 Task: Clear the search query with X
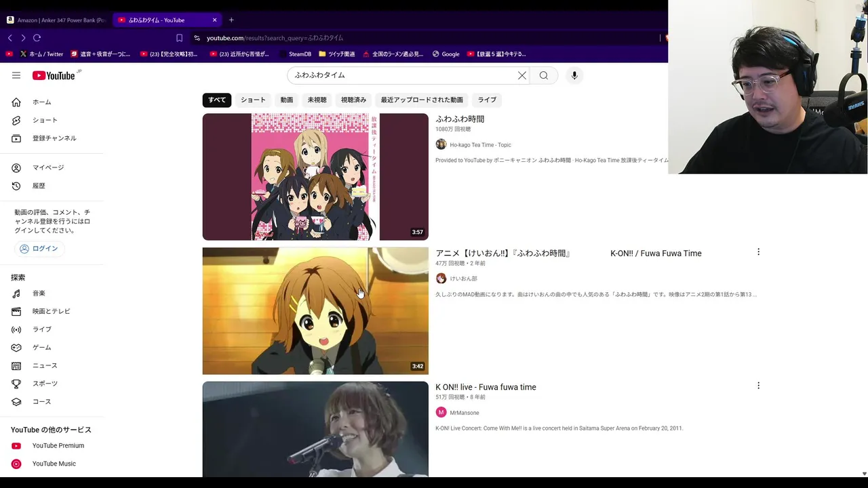(522, 75)
